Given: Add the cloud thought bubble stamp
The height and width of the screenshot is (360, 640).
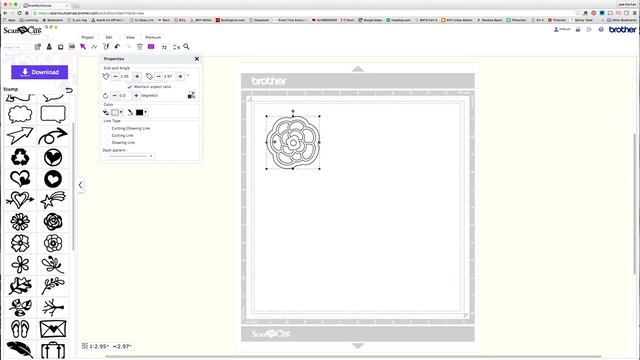Looking at the screenshot, I should coord(20,114).
